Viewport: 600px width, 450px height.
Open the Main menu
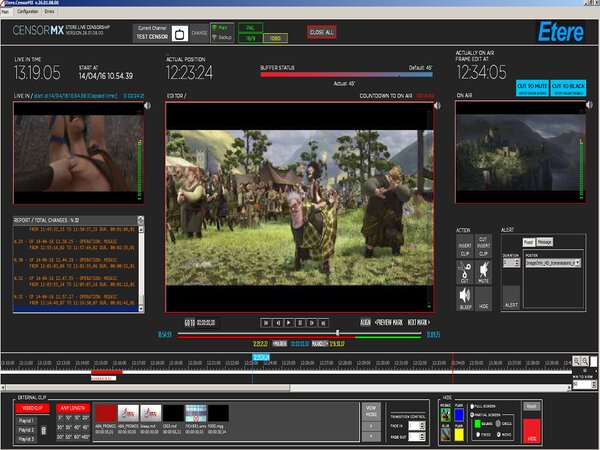click(x=5, y=11)
